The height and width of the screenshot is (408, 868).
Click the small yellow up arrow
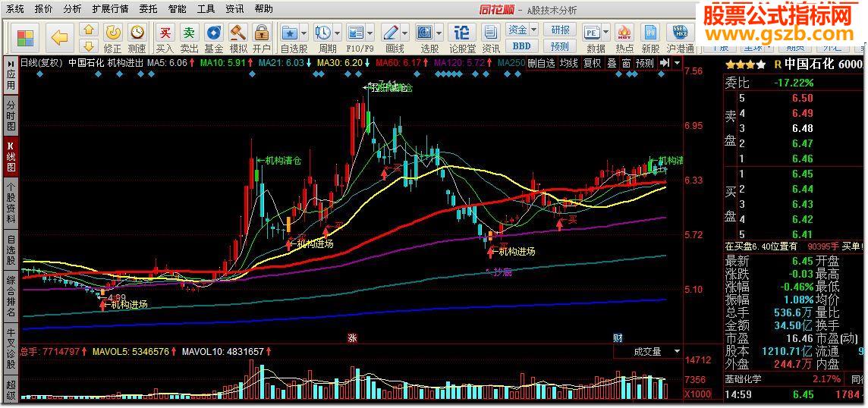89,29
